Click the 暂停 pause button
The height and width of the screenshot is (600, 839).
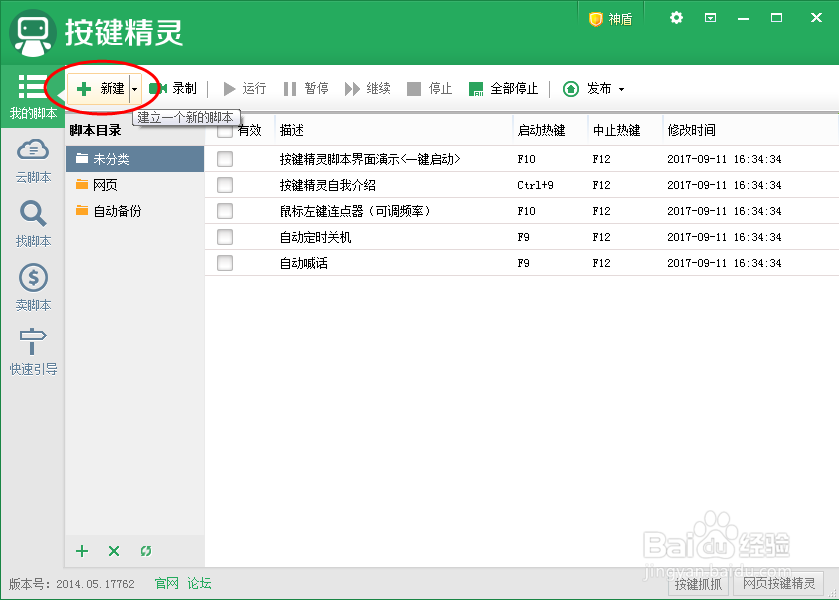[x=306, y=89]
